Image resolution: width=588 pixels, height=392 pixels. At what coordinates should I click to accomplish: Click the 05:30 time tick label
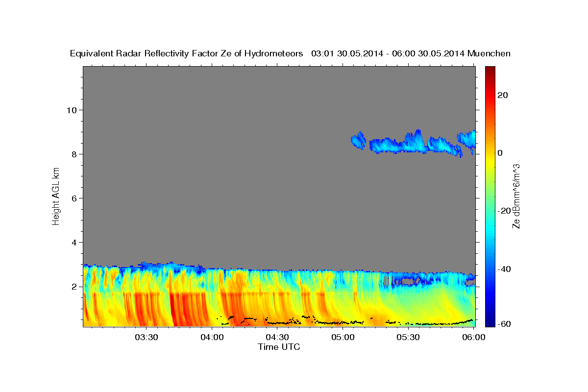point(408,337)
